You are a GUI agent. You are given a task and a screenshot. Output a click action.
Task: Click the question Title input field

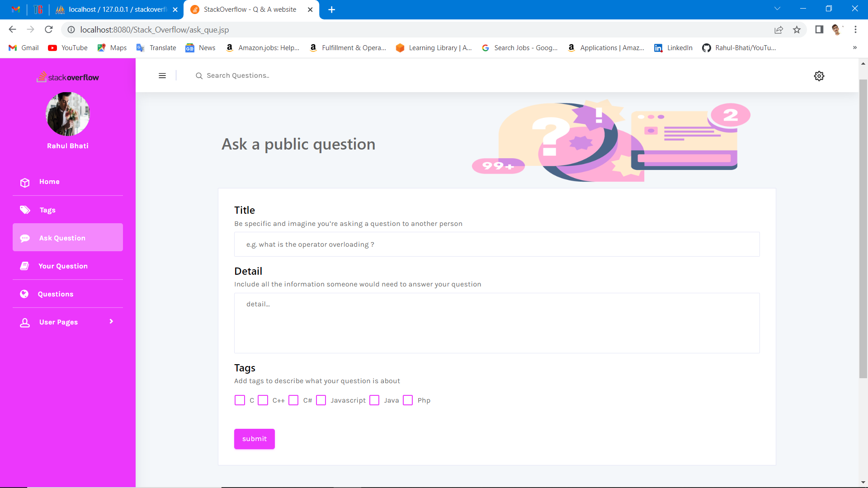[496, 244]
